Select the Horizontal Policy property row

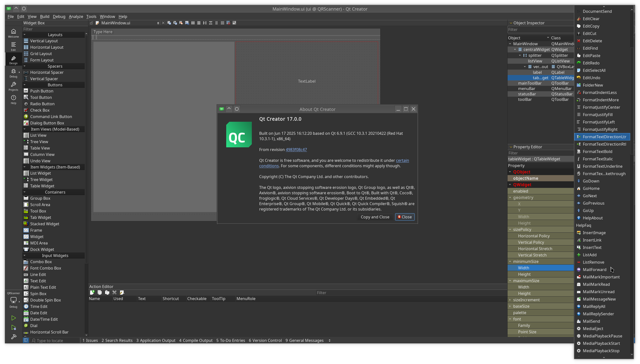540,236
